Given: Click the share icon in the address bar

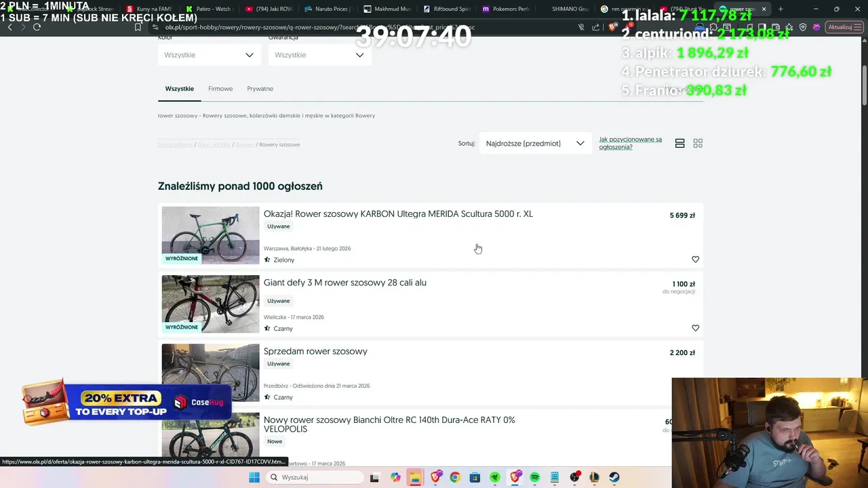Looking at the screenshot, I should tap(596, 27).
